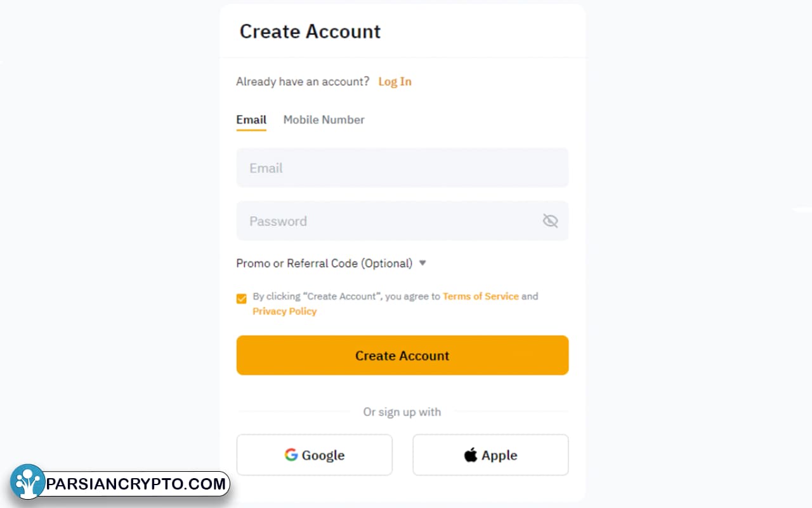The image size is (812, 508).
Task: Click the "Promo or Referral Code (Optional)" label
Action: pos(324,263)
